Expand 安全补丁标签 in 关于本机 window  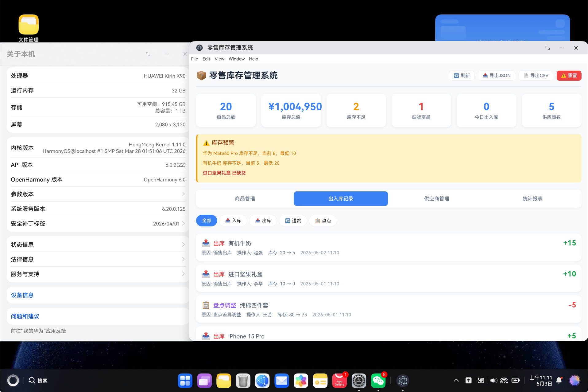click(98, 224)
